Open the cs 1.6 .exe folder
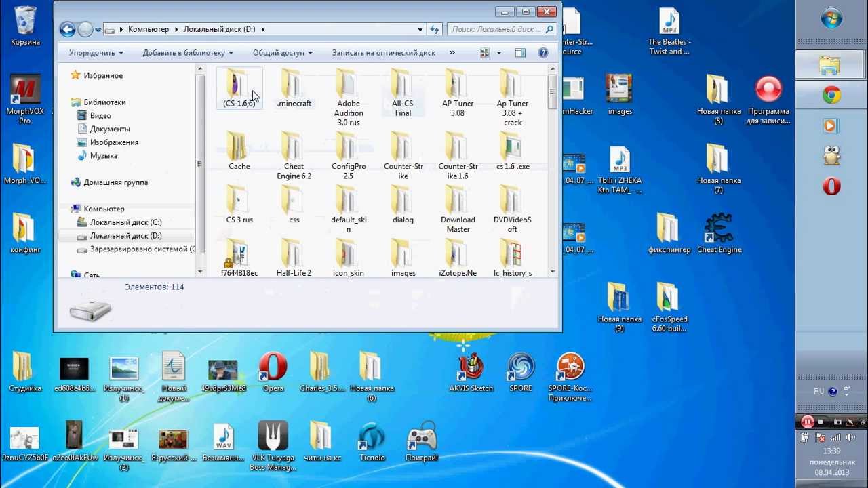The width and height of the screenshot is (868, 488). click(x=513, y=151)
